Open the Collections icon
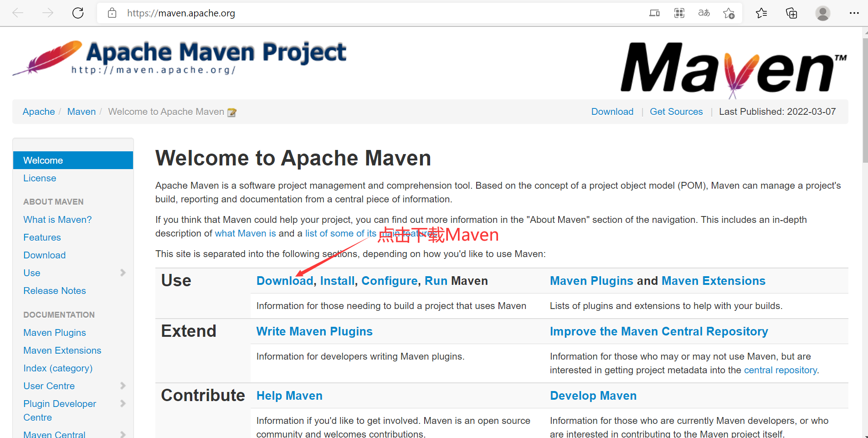The height and width of the screenshot is (438, 868). click(791, 13)
